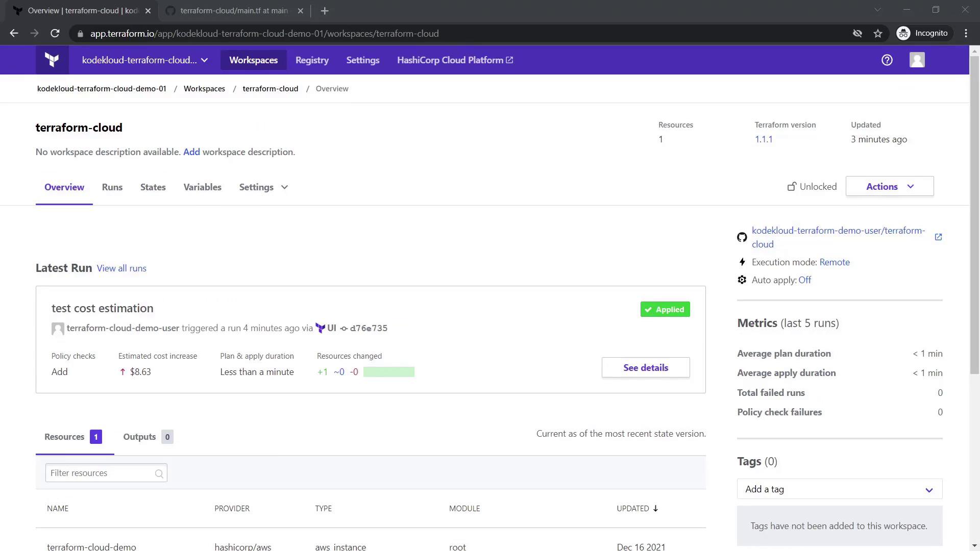The height and width of the screenshot is (551, 980).
Task: Toggle the Auto apply Off setting
Action: coord(804,280)
